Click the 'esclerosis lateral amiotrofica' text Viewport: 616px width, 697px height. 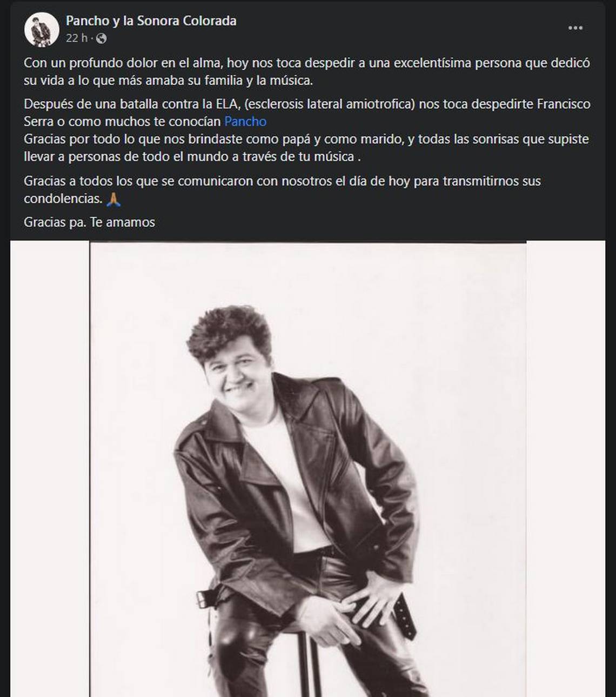point(329,104)
